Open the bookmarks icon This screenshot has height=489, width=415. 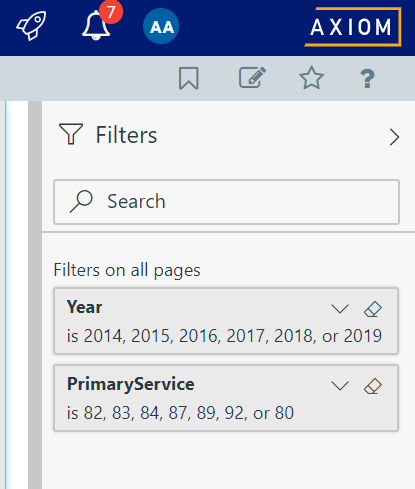coord(189,78)
